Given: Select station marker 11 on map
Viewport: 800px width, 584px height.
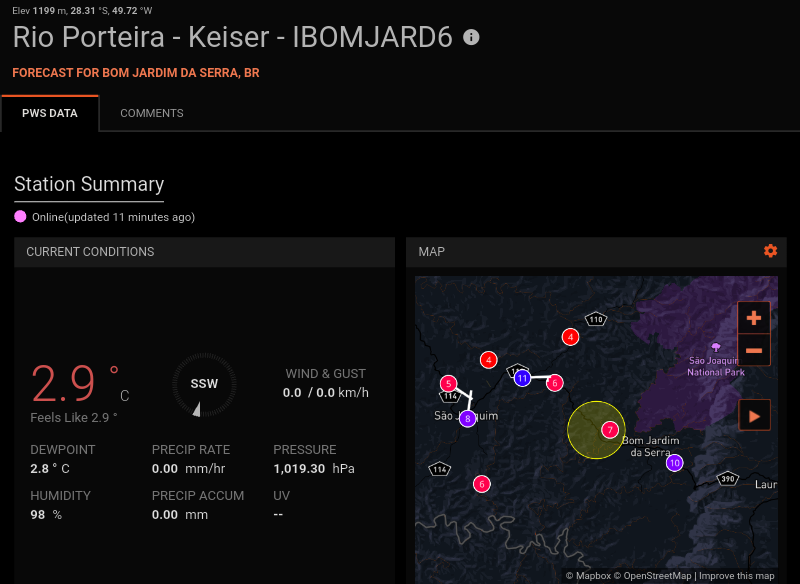Looking at the screenshot, I should (x=522, y=378).
